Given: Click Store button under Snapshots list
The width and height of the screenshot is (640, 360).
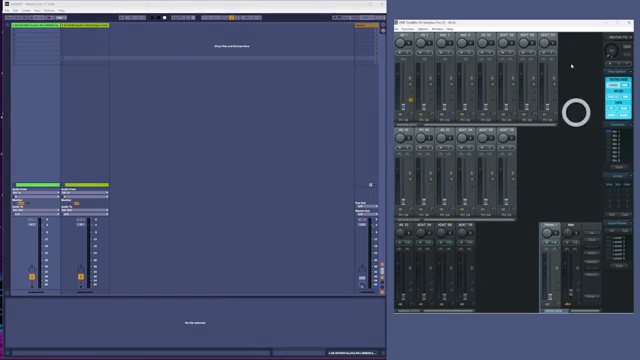Looking at the screenshot, I should (x=619, y=167).
